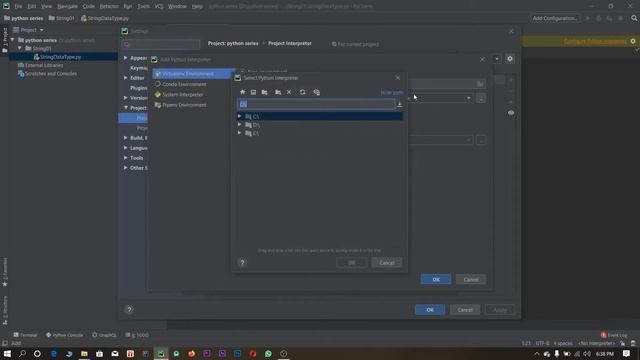Open Windows Start menu
The image size is (640, 360).
pos(7,353)
